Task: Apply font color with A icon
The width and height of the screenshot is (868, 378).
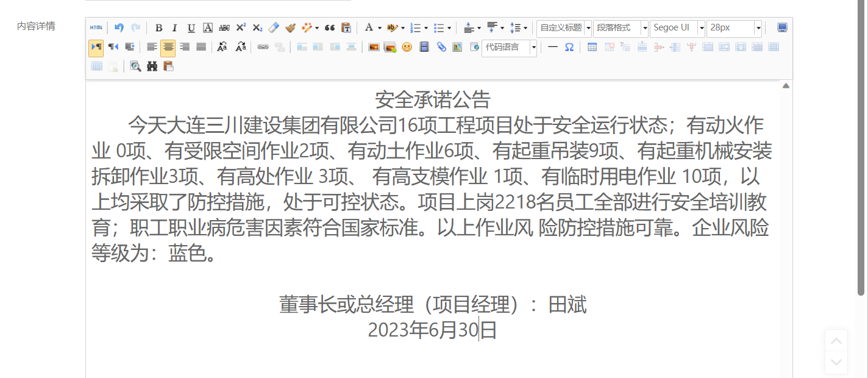Action: coord(369,27)
